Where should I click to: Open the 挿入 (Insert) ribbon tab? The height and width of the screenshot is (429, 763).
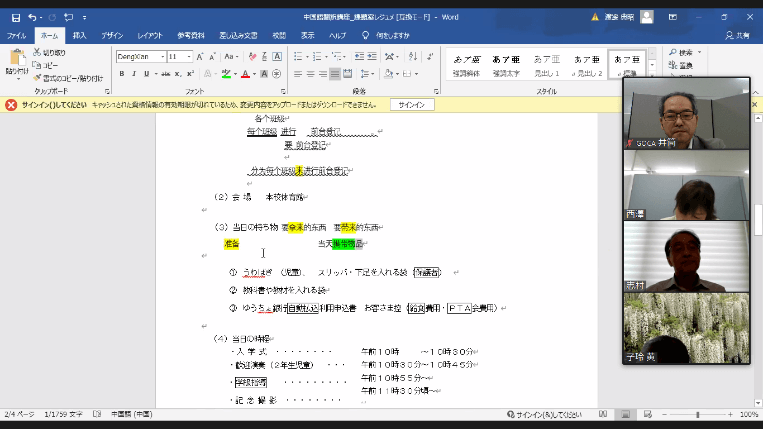pyautogui.click(x=79, y=35)
